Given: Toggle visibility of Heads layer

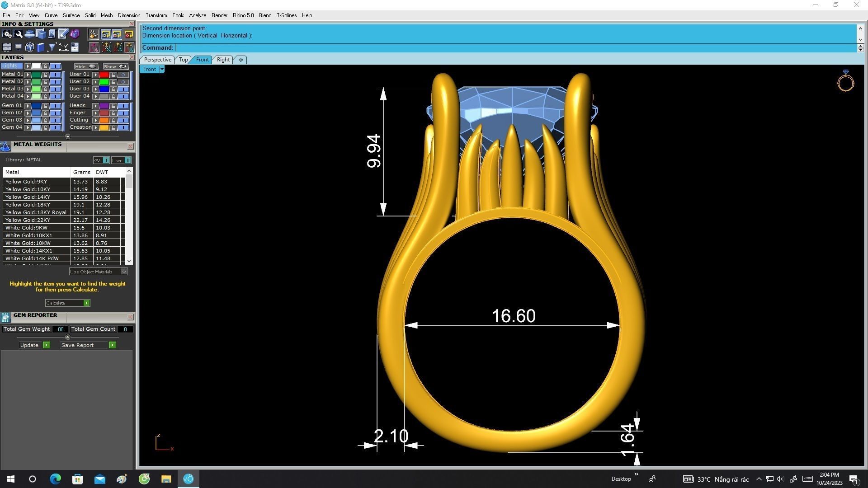Looking at the screenshot, I should [x=123, y=106].
